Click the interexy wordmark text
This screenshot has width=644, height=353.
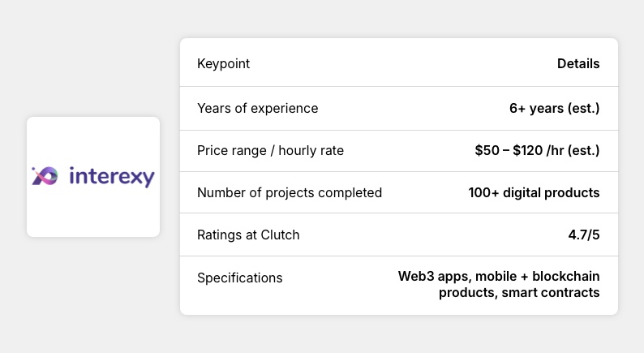pos(111,176)
